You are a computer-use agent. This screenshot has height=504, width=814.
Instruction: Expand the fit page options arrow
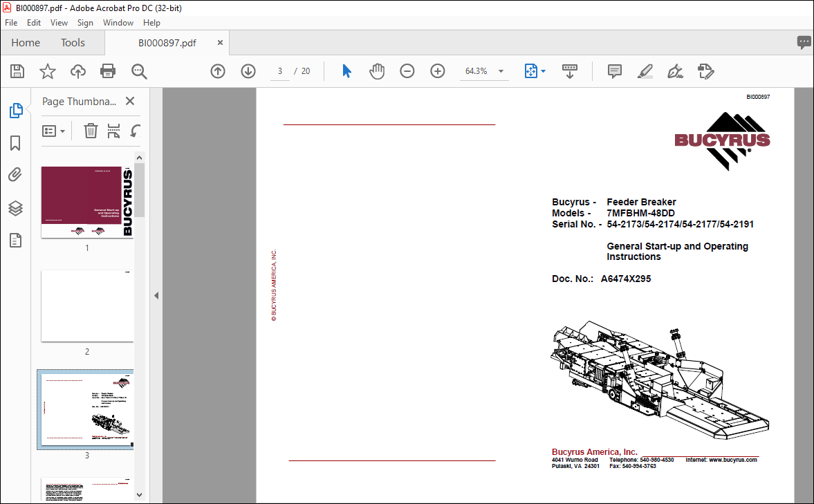click(543, 71)
